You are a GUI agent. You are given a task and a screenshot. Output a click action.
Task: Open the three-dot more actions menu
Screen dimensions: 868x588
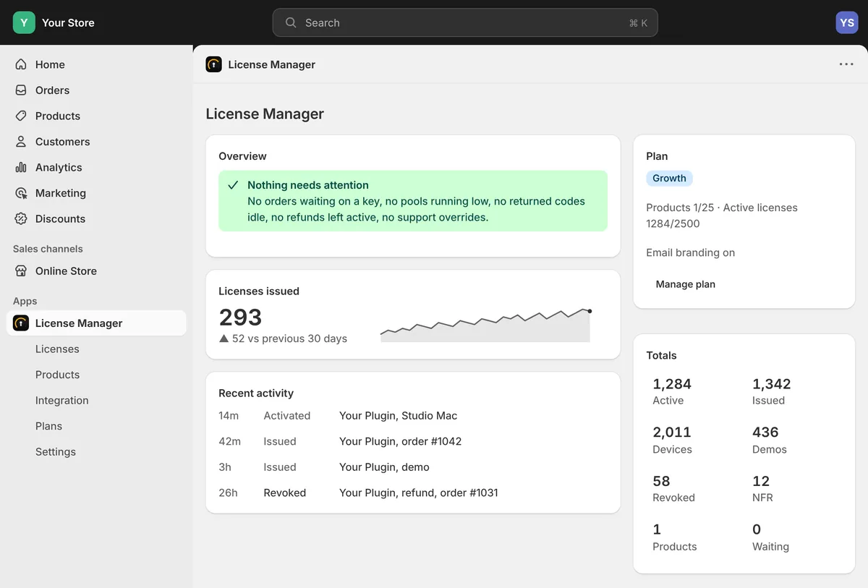(x=846, y=64)
